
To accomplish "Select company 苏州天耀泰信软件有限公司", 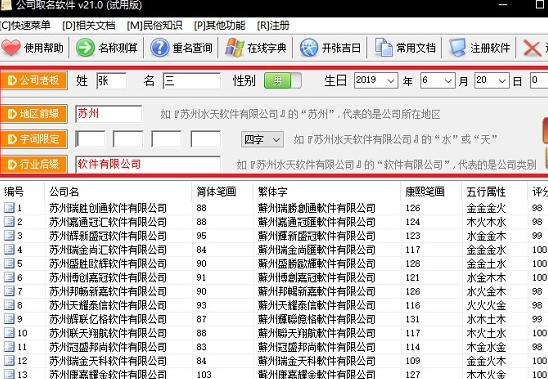I will pyautogui.click(x=108, y=305).
